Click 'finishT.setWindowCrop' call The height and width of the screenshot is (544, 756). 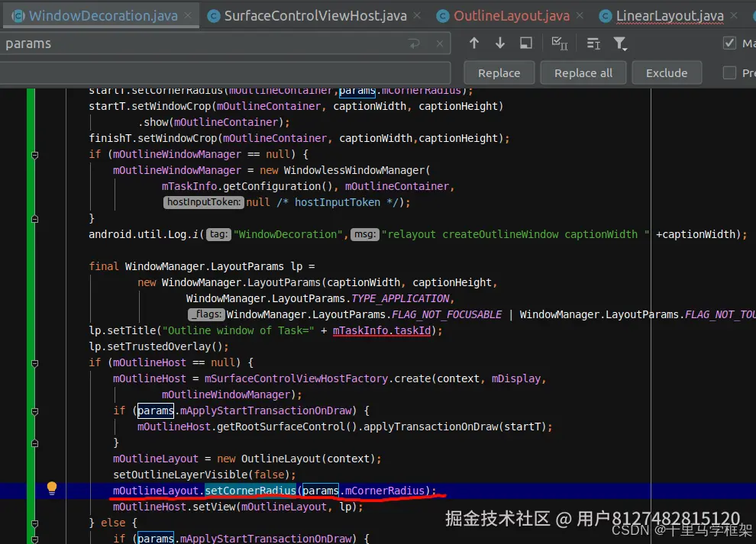click(153, 138)
